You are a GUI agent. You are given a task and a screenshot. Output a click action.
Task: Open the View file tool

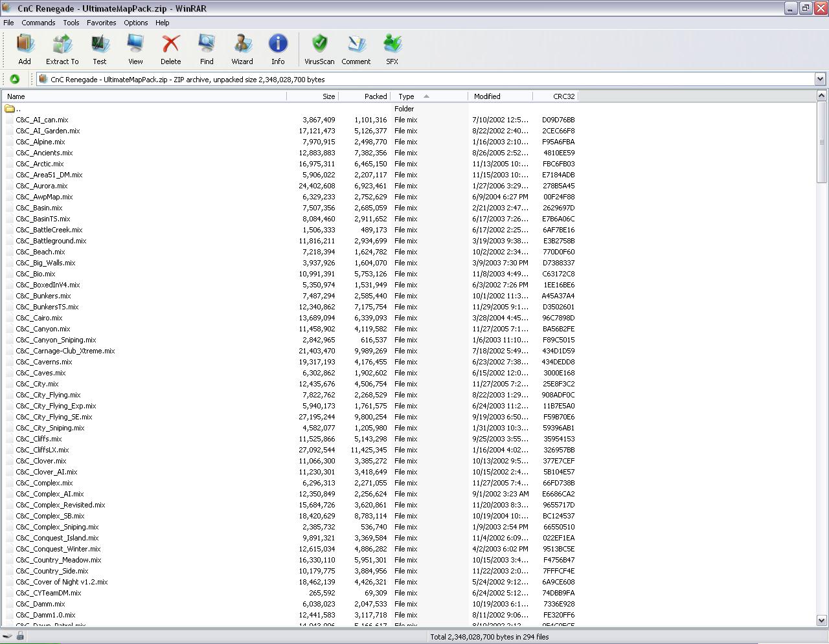coord(135,50)
